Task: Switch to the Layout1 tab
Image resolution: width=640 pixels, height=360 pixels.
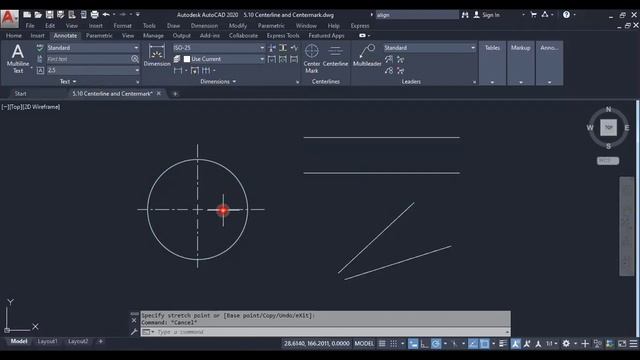Action: 47,341
